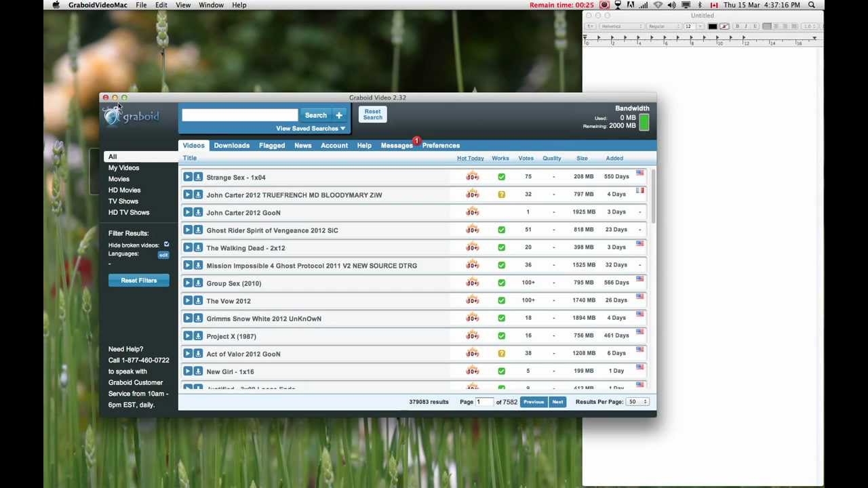
Task: Download Strange Sex - 1x04
Action: [198, 177]
